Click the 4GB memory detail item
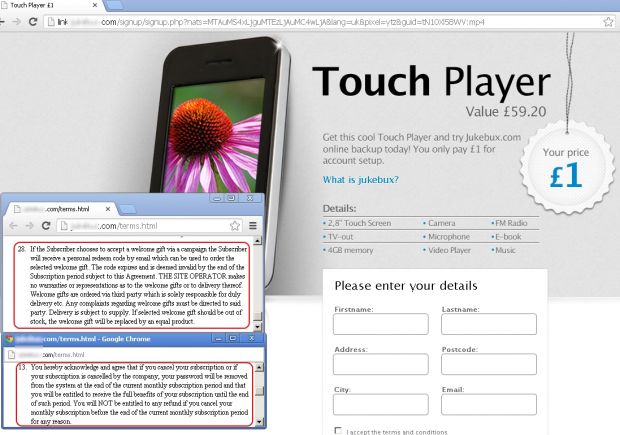This screenshot has width=620, height=435. click(348, 250)
